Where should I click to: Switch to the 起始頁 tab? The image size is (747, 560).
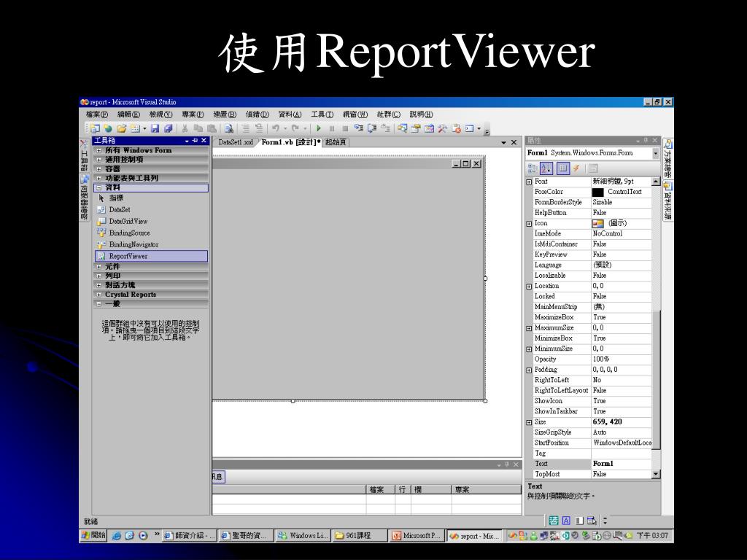pos(336,142)
